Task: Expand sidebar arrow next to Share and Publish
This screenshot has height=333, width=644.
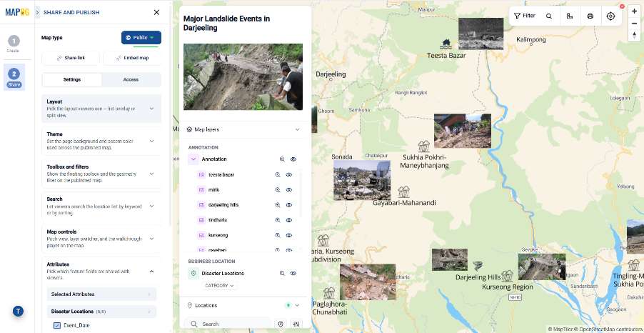Action: click(x=37, y=12)
